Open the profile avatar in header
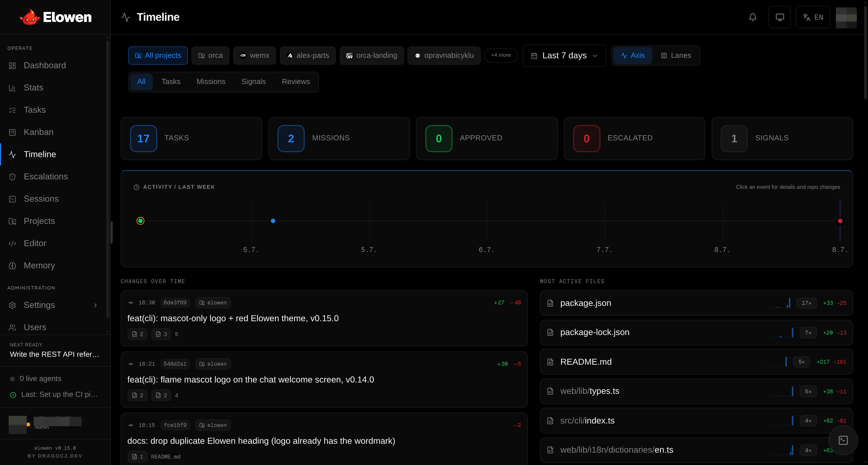868x465 pixels. coord(846,18)
